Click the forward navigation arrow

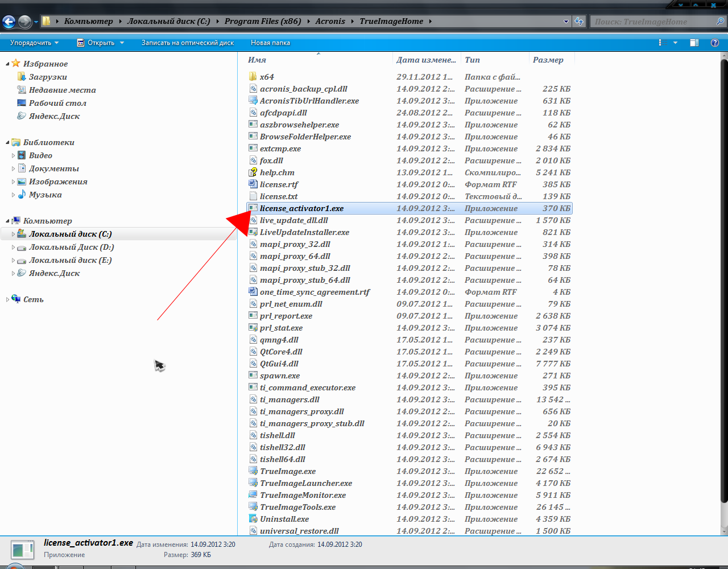coord(24,22)
